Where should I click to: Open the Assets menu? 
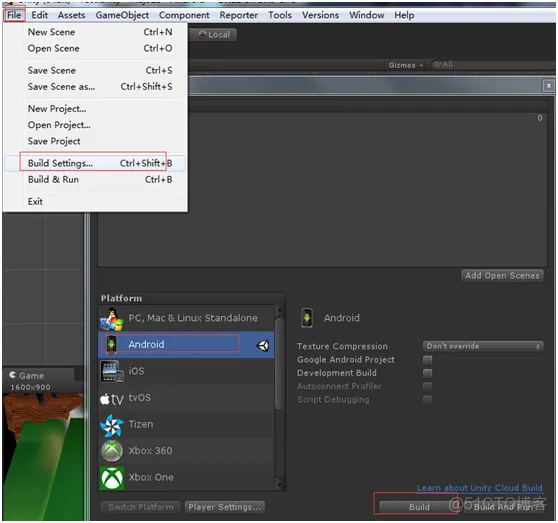[72, 15]
